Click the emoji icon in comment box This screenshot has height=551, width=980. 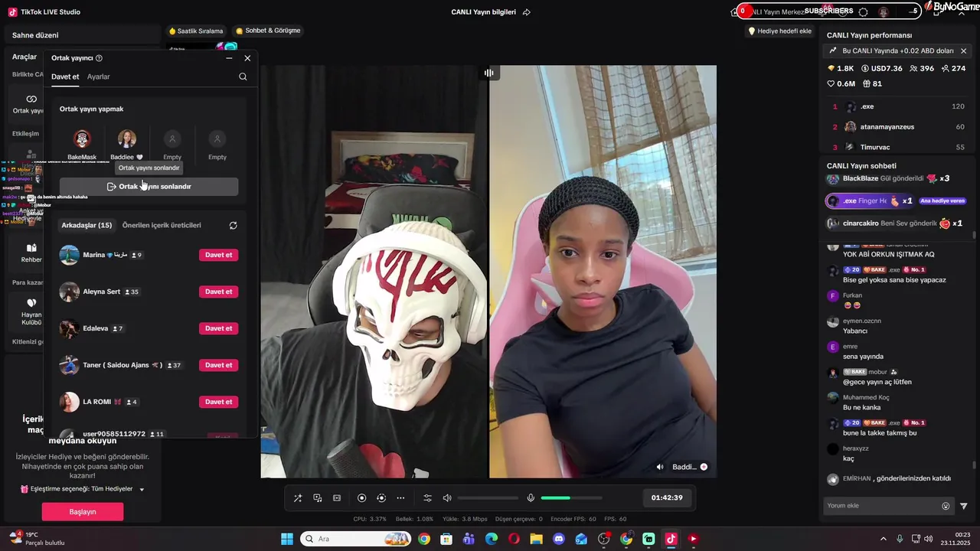[x=946, y=506]
